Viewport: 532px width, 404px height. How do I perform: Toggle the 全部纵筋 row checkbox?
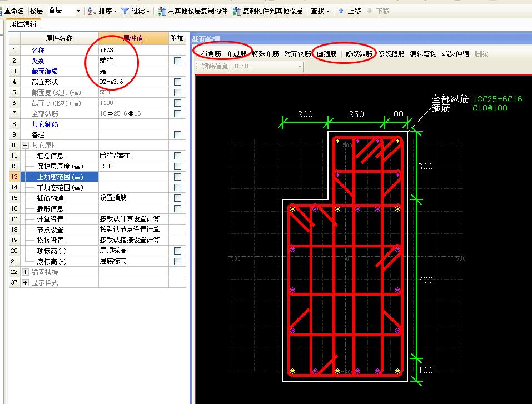tap(177, 113)
